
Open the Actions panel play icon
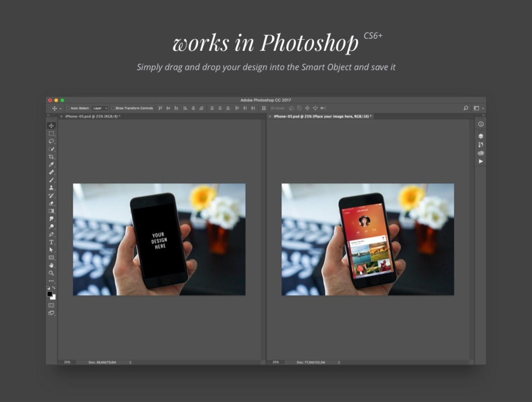481,161
